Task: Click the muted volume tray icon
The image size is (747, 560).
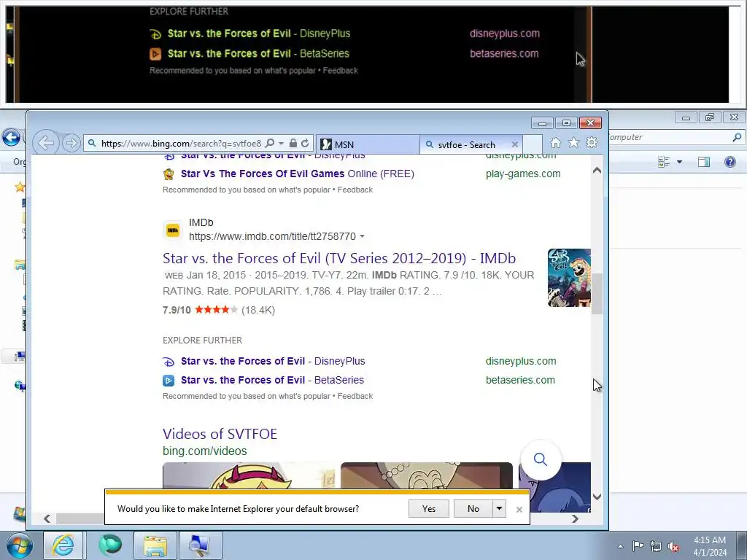Action: [x=673, y=546]
